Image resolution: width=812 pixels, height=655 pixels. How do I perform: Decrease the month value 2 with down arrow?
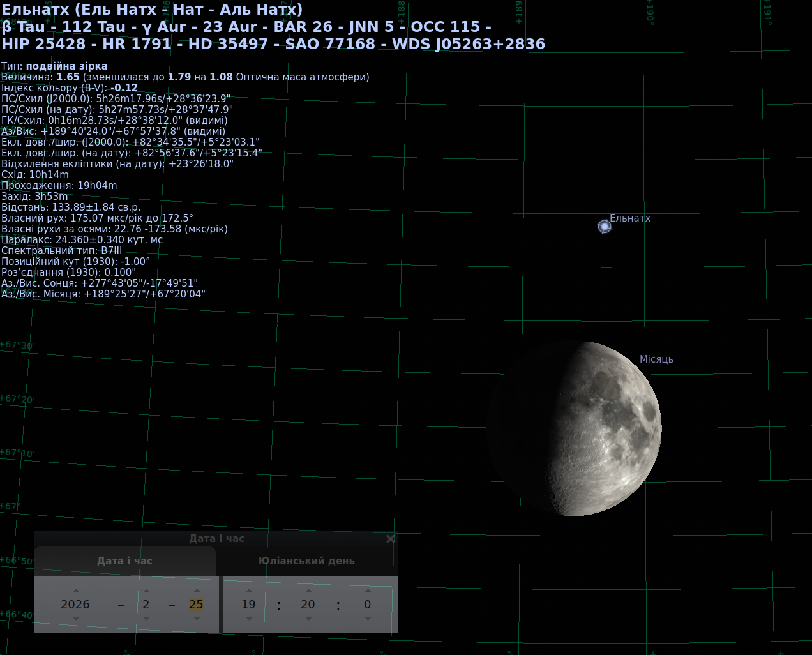pos(146,619)
